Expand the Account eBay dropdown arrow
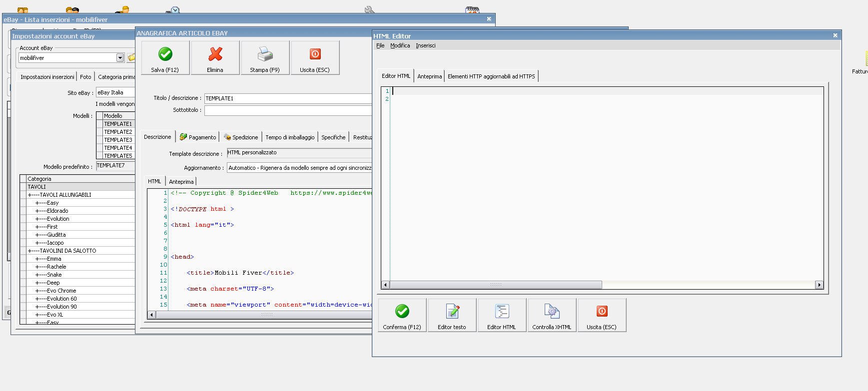This screenshot has width=868, height=391. tap(120, 58)
